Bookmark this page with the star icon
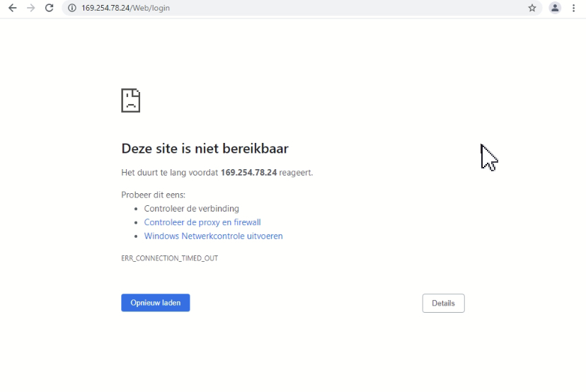The width and height of the screenshot is (586, 392). [x=532, y=8]
